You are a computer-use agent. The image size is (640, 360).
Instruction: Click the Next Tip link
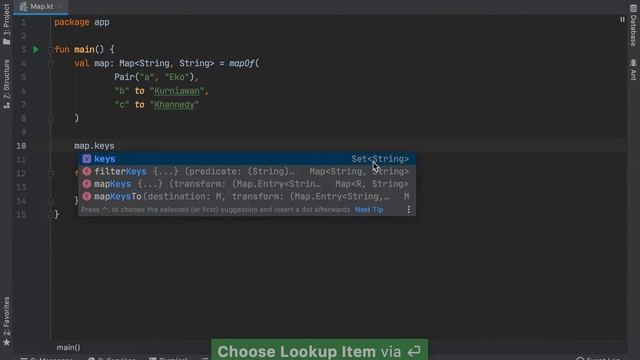coord(369,209)
